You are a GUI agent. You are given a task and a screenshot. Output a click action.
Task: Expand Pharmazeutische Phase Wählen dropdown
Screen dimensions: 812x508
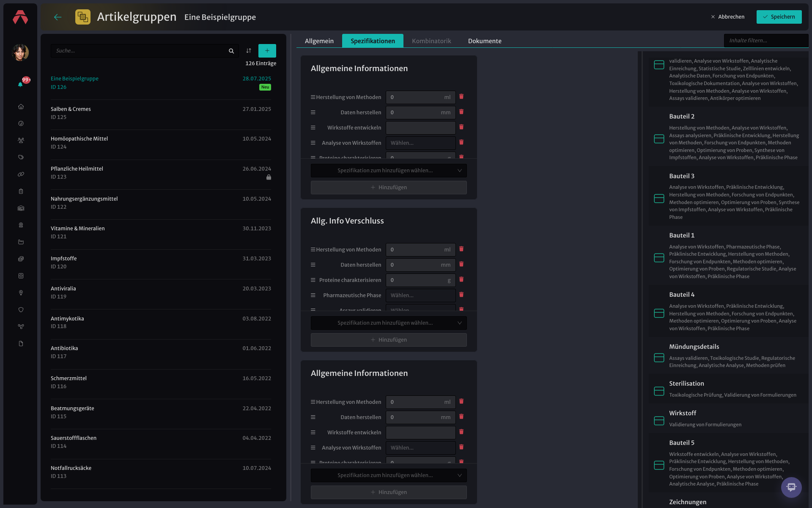(421, 295)
